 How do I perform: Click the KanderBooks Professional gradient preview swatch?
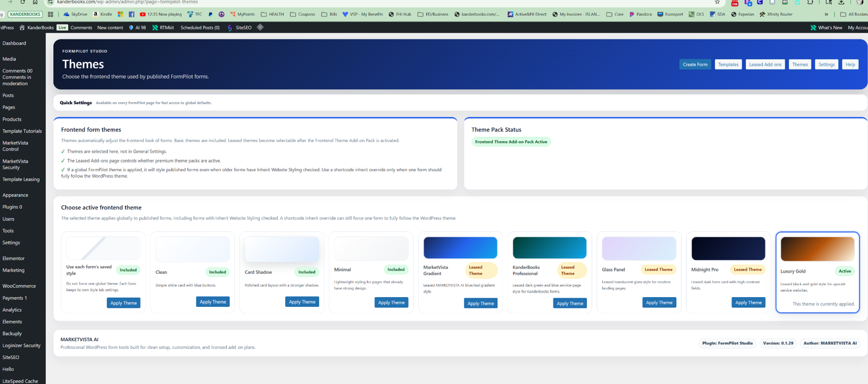pyautogui.click(x=550, y=248)
